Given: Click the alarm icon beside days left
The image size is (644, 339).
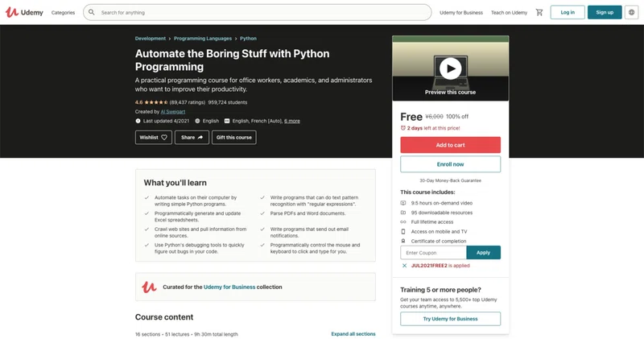Looking at the screenshot, I should click(403, 128).
